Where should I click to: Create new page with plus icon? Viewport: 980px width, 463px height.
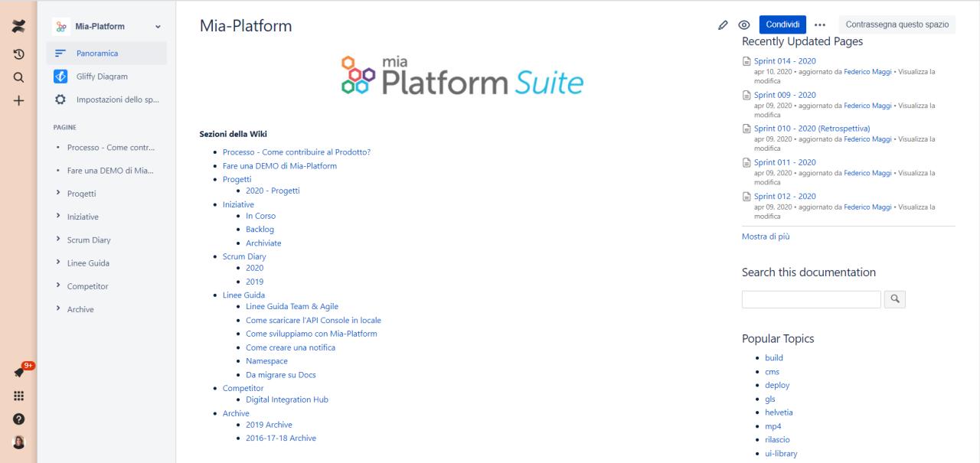pyautogui.click(x=18, y=100)
